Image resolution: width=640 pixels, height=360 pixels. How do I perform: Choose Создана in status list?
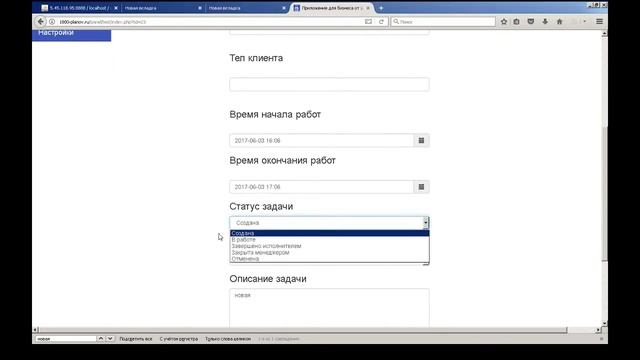pos(329,233)
